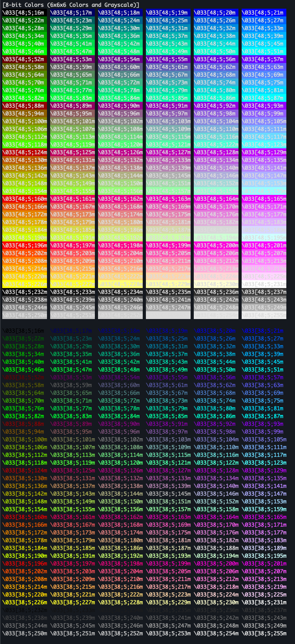
Task: Click the gray swatch \033[48;5;240m
Action: pyautogui.click(x=120, y=300)
